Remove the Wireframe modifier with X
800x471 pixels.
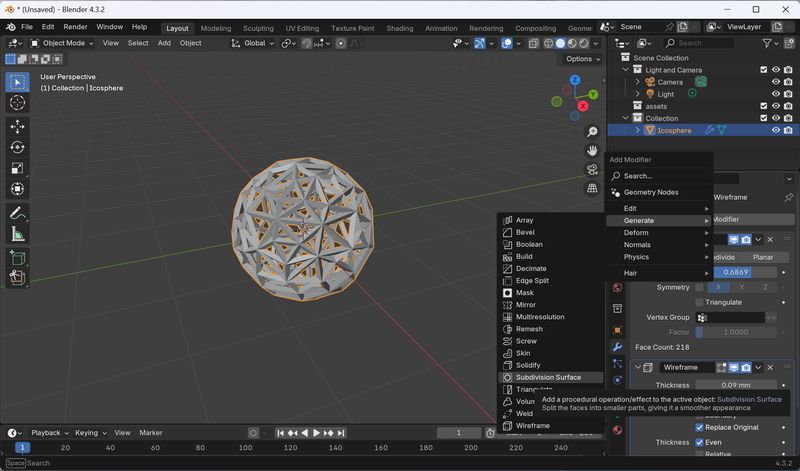tap(770, 367)
